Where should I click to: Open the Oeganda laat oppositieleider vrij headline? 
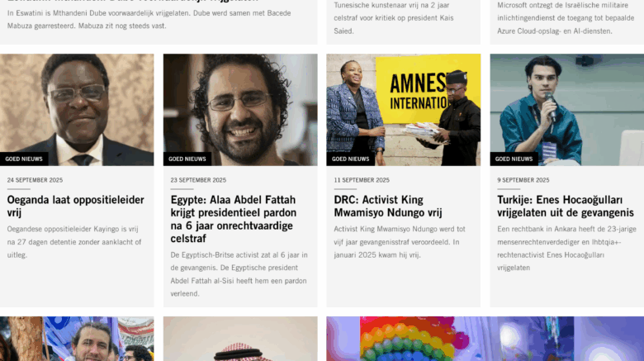(x=75, y=206)
